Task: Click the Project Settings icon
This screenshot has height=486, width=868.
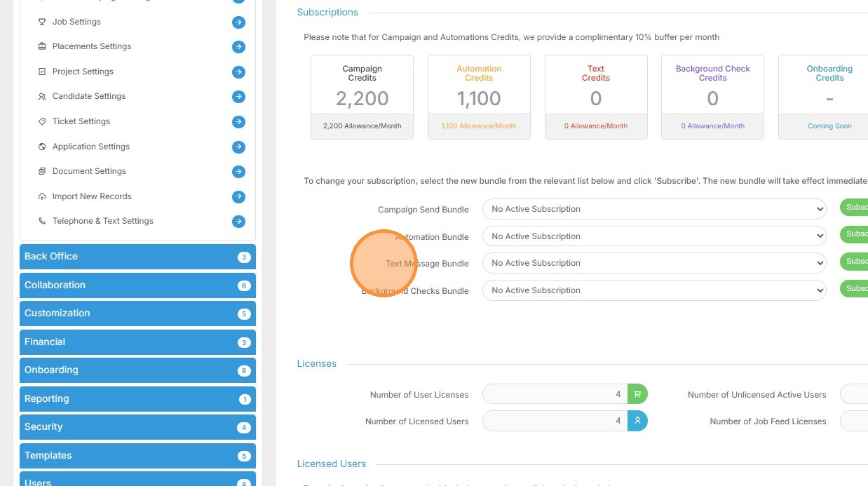Action: [x=42, y=72]
